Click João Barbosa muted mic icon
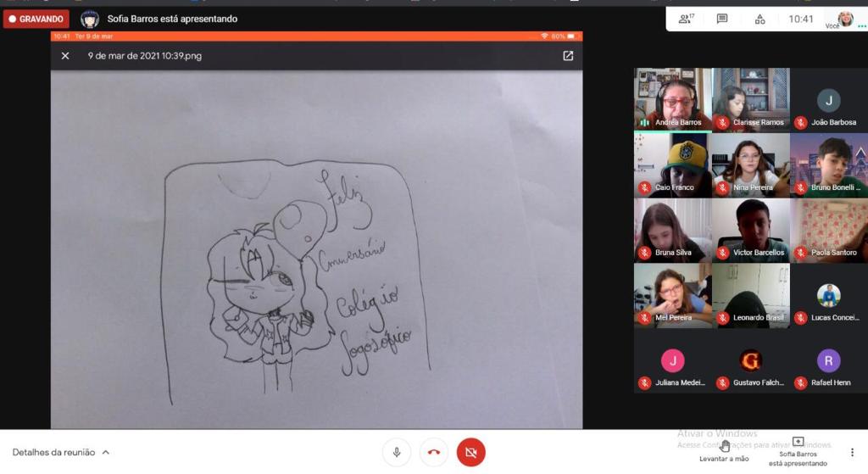 [x=800, y=122]
